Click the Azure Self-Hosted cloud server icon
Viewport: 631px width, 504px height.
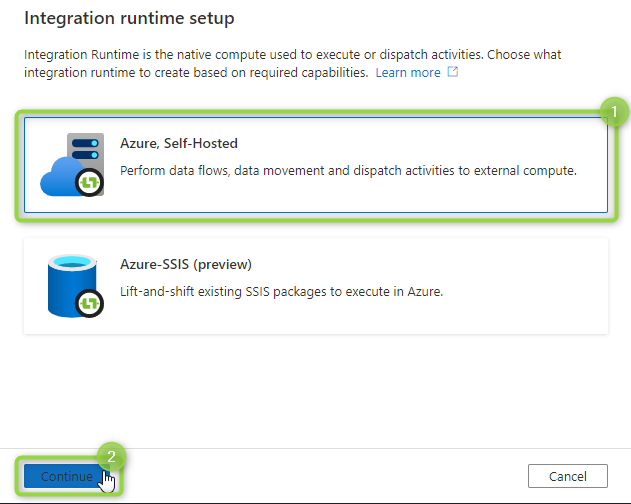[72, 165]
